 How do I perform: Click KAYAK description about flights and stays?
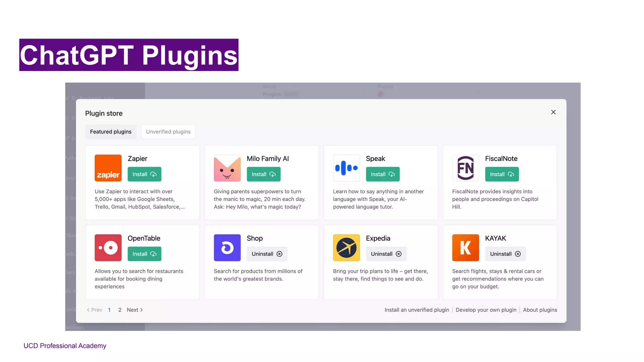point(498,279)
